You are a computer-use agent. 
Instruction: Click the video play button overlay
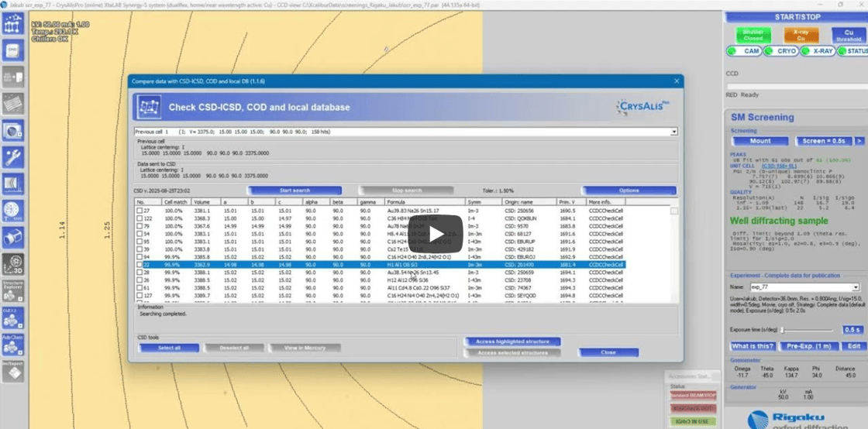tap(435, 235)
